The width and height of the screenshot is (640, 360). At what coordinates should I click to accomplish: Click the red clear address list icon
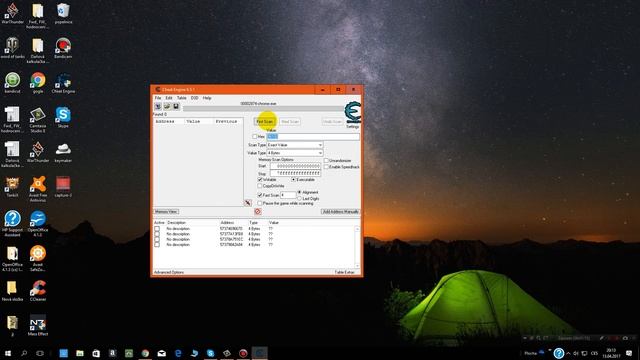pos(258,211)
